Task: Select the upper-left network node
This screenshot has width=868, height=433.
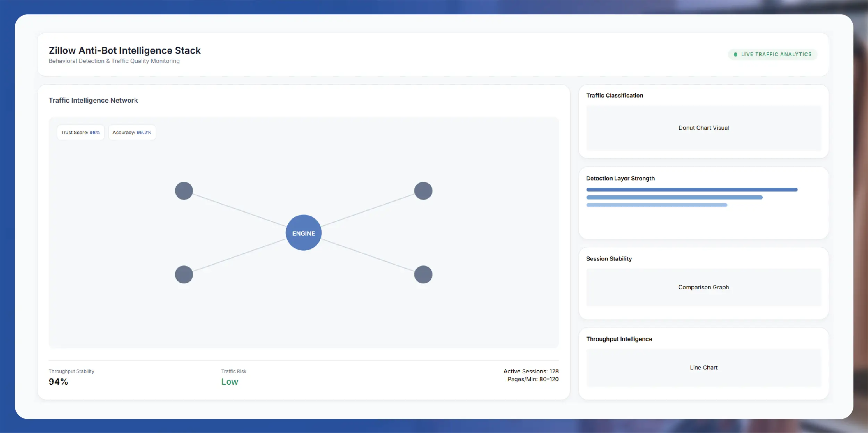Action: (184, 191)
